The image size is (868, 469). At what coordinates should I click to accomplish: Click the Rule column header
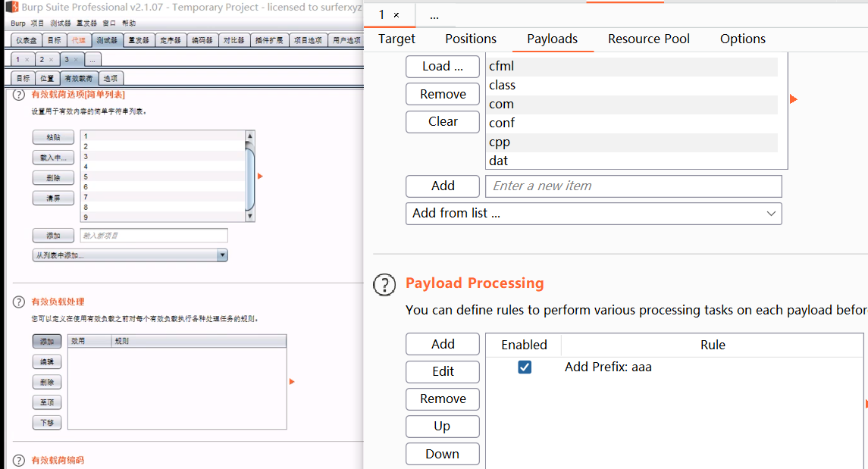point(713,345)
